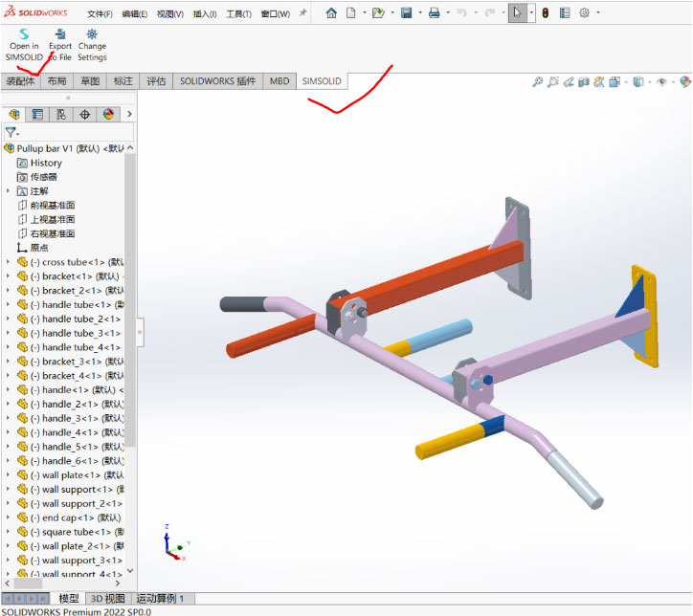
Task: Open the FeatureManager design tree tab
Action: click(13, 115)
